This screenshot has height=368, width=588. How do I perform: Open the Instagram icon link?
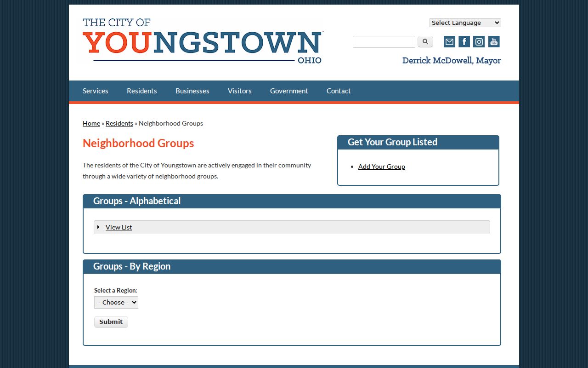479,42
